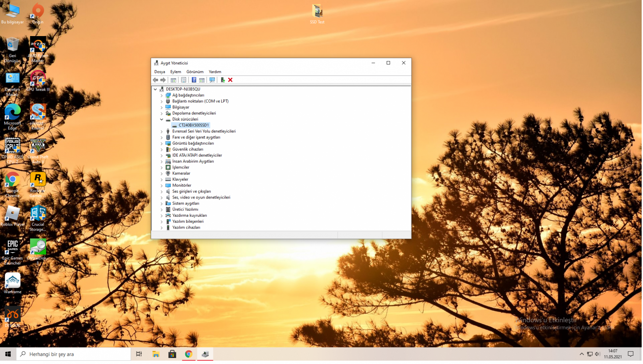Collapse the DESKTOP-NJ3B5QU root node
This screenshot has height=364, width=643.
(155, 89)
